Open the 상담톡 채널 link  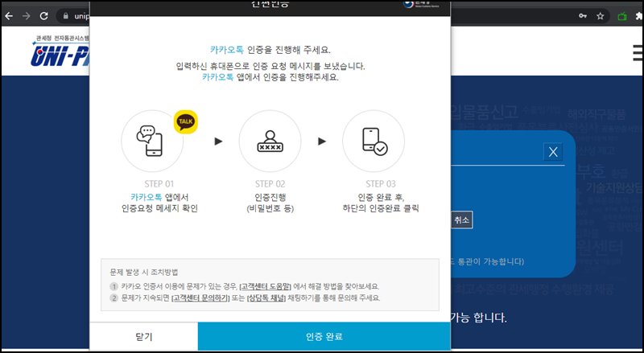(x=266, y=298)
